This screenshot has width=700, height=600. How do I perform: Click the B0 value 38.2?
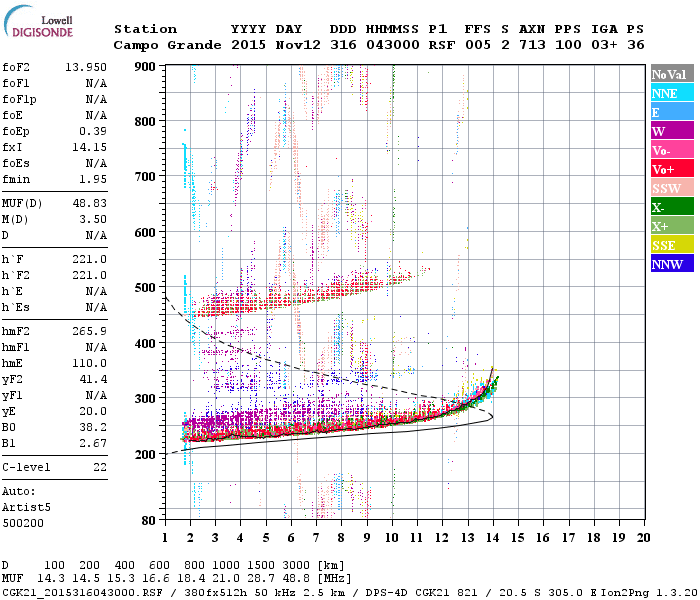click(x=93, y=427)
